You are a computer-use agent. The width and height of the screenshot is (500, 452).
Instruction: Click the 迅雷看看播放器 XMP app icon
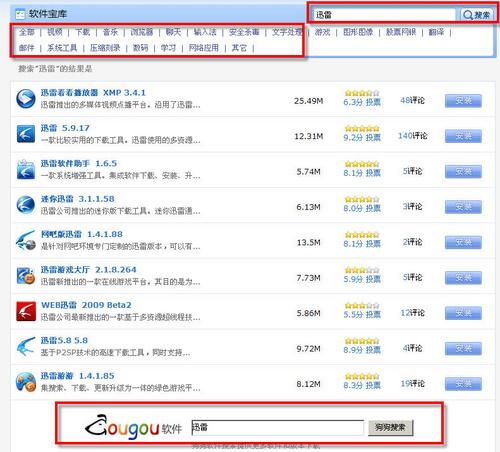point(26,99)
